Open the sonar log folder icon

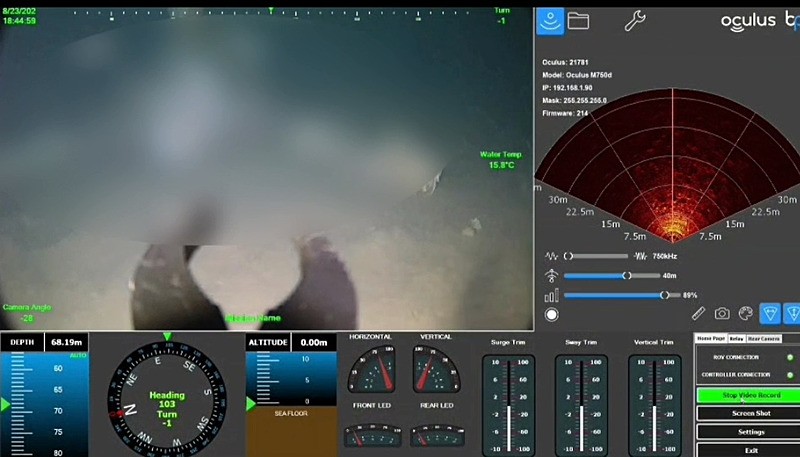578,20
